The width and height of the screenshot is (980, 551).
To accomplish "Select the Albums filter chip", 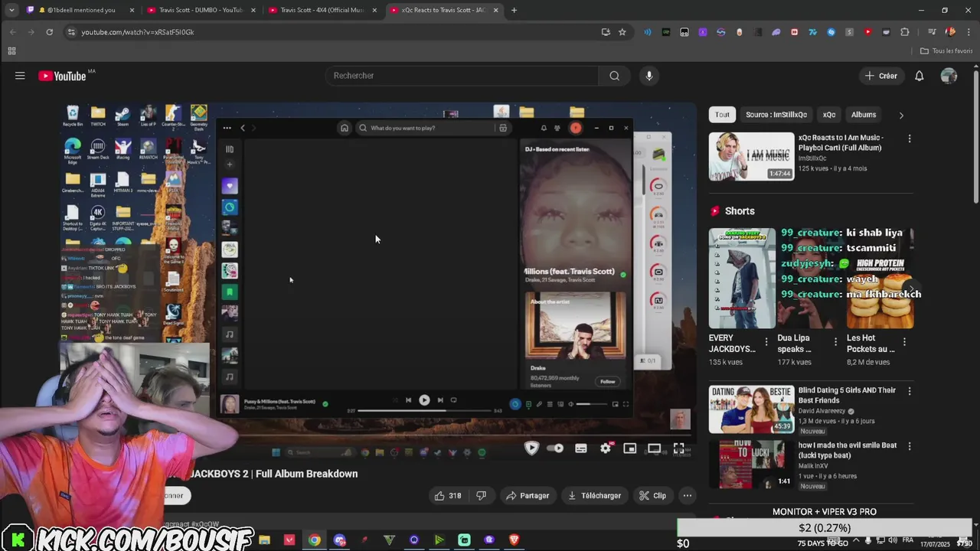I will click(x=864, y=115).
